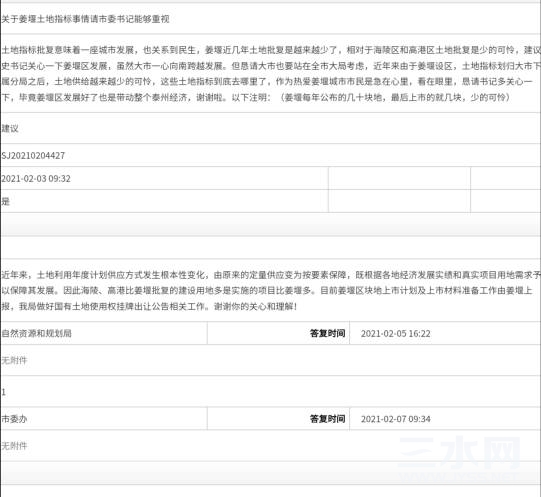The image size is (541, 497).
Task: Click the 市委办 department name
Action: coord(14,419)
